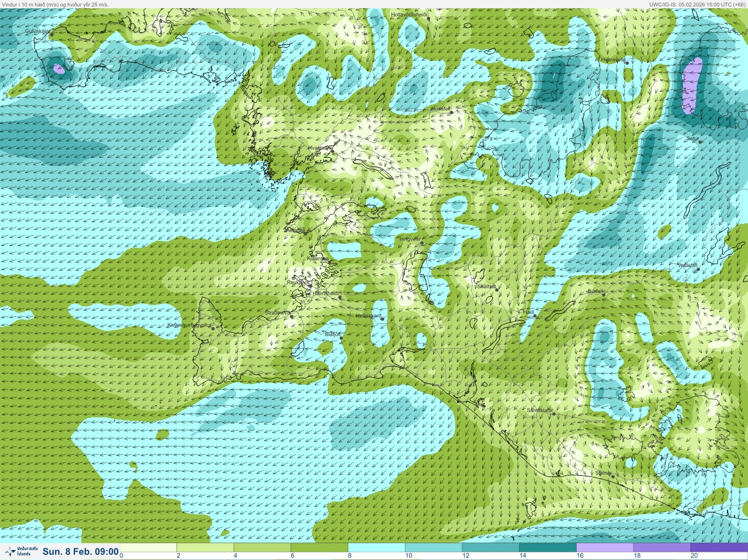Click the forecast time 'Sun. 8 Feb. 09:00'
The height and width of the screenshot is (560, 748).
(x=81, y=551)
